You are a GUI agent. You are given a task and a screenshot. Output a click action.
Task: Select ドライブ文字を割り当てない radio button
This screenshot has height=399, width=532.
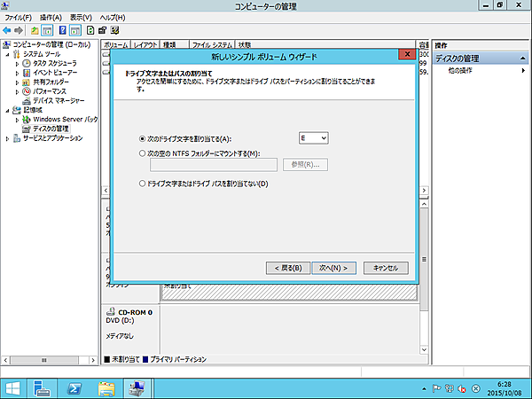142,184
